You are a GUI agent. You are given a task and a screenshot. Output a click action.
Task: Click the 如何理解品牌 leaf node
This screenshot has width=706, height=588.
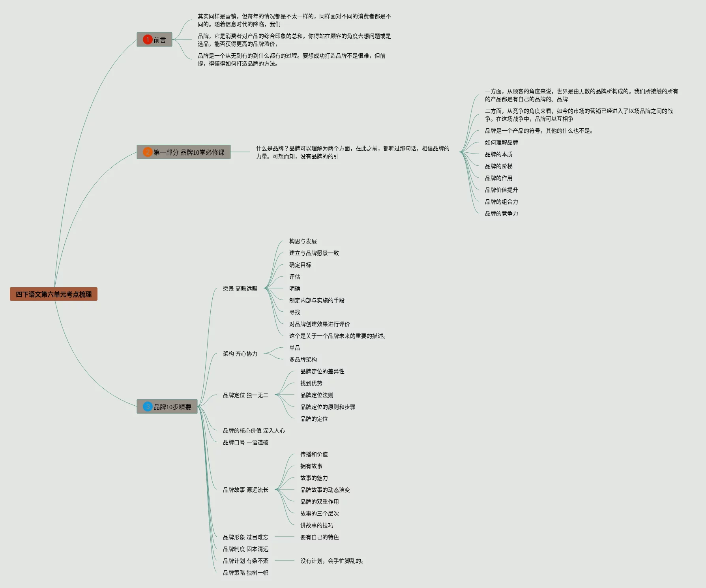click(x=501, y=142)
